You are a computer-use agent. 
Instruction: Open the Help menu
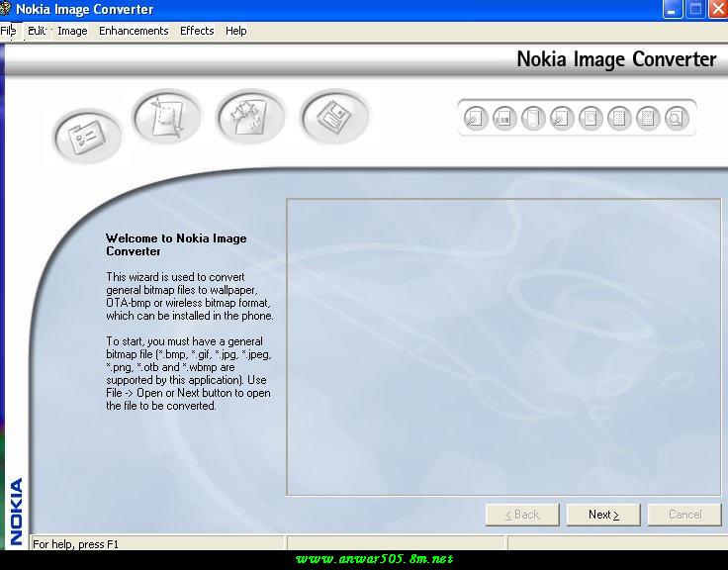point(235,31)
